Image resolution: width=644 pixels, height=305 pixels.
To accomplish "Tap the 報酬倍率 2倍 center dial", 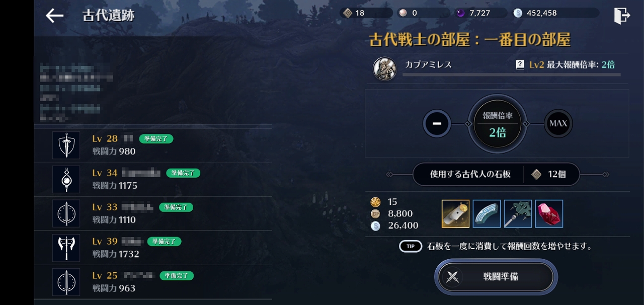I will [498, 124].
